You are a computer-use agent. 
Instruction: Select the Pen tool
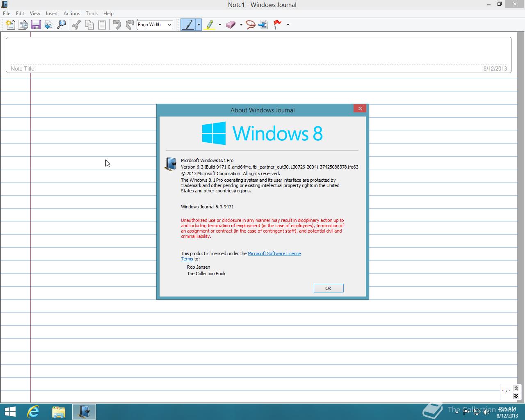188,25
